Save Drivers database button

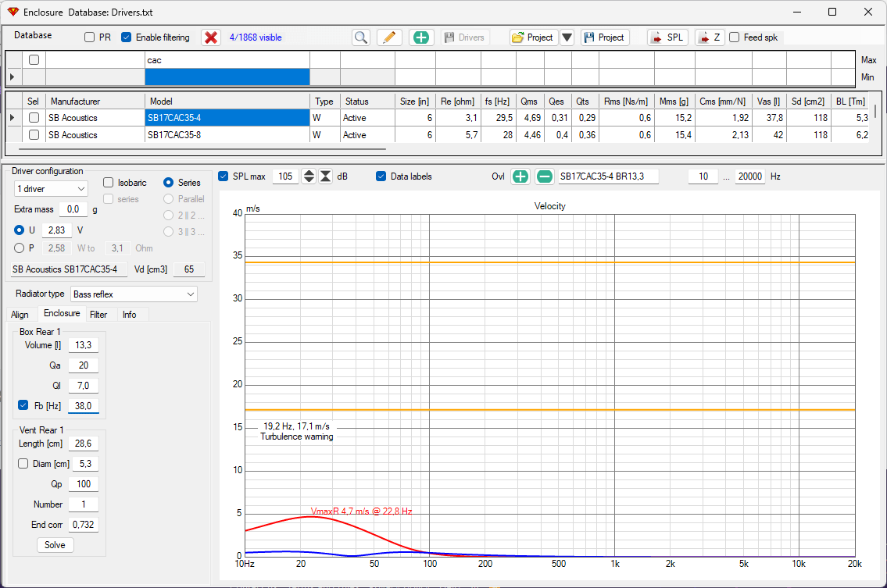[464, 37]
